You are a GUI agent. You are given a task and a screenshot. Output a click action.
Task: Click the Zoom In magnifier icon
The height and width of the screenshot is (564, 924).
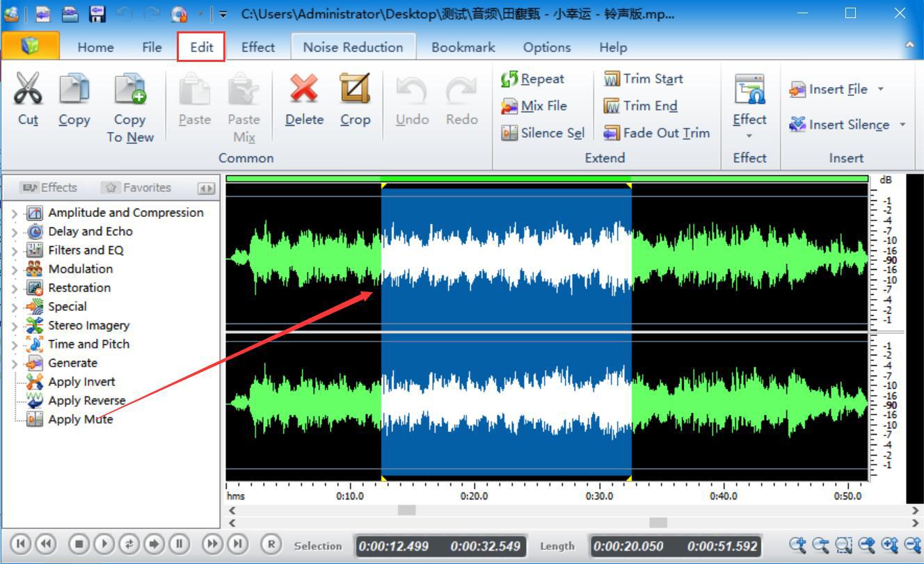pos(797,546)
